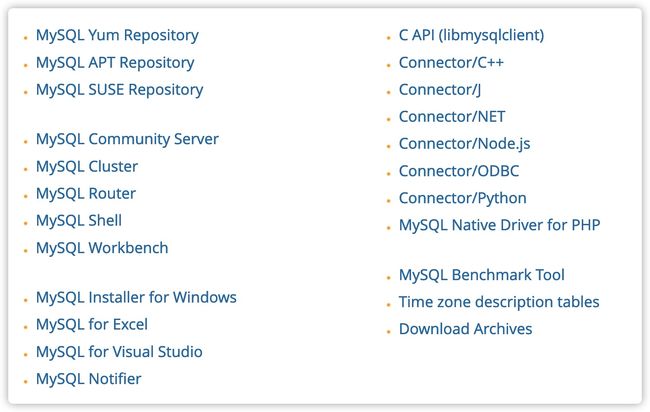Open MySQL Community Server downloads
The width and height of the screenshot is (650, 412).
pyautogui.click(x=127, y=139)
